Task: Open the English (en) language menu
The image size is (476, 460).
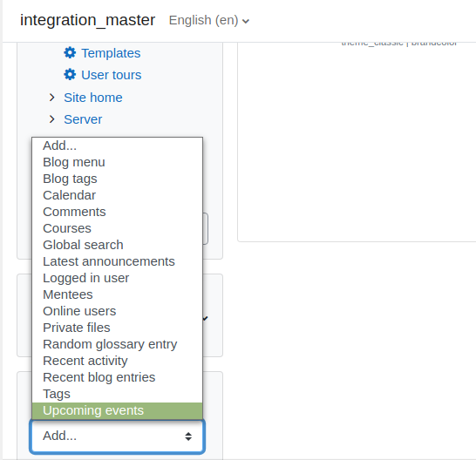Action: click(x=209, y=20)
